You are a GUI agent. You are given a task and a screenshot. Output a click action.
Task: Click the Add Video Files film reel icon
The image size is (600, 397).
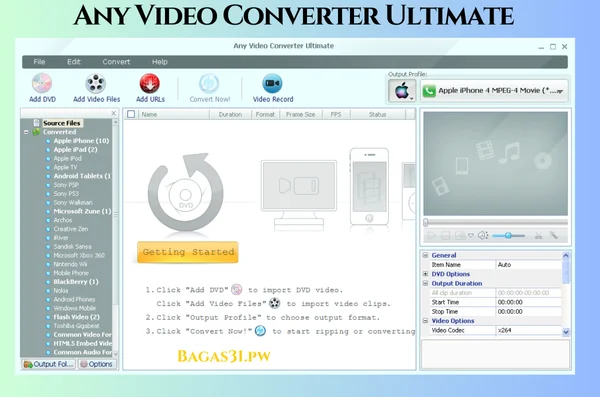95,83
